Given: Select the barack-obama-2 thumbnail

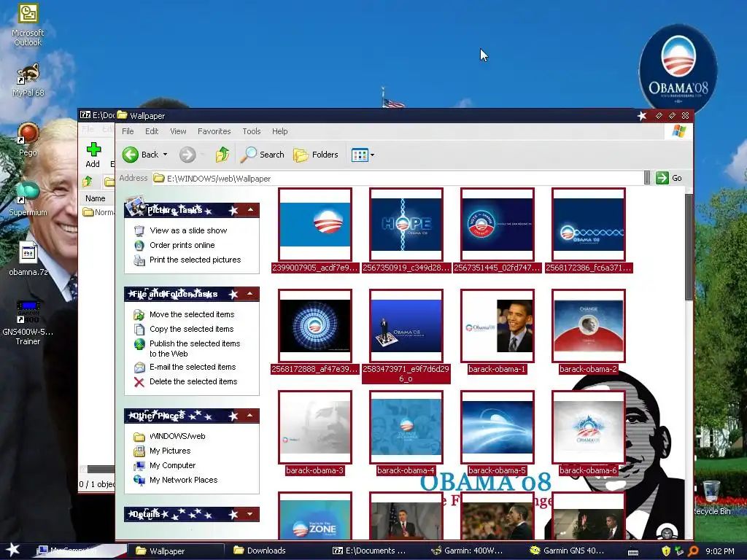Looking at the screenshot, I should (x=589, y=326).
